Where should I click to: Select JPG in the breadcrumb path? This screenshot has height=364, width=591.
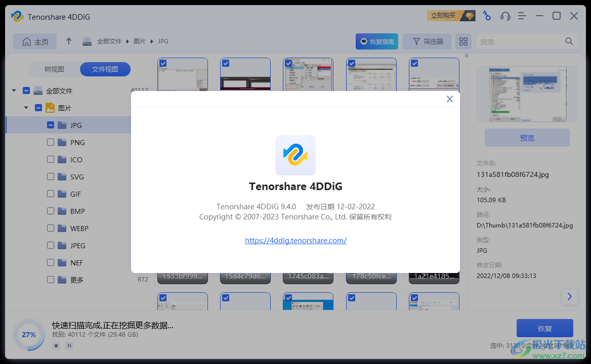click(x=163, y=41)
